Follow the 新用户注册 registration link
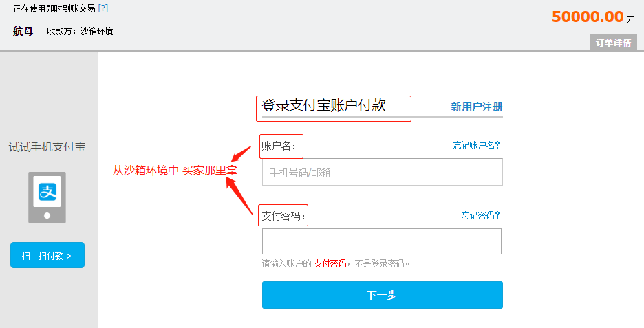This screenshot has height=328, width=644. 477,107
